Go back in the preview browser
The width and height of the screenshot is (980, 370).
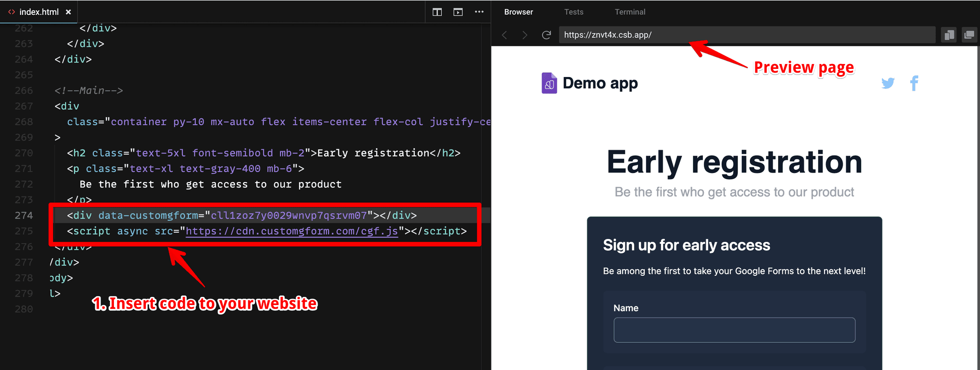point(504,35)
